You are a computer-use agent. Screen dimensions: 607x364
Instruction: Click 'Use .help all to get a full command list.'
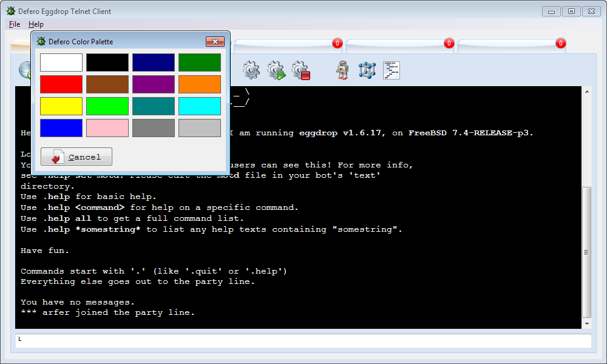click(x=132, y=218)
